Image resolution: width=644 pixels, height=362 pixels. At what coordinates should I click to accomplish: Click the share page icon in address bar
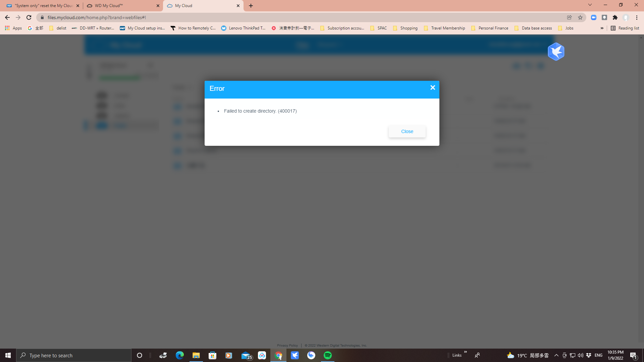point(569,17)
